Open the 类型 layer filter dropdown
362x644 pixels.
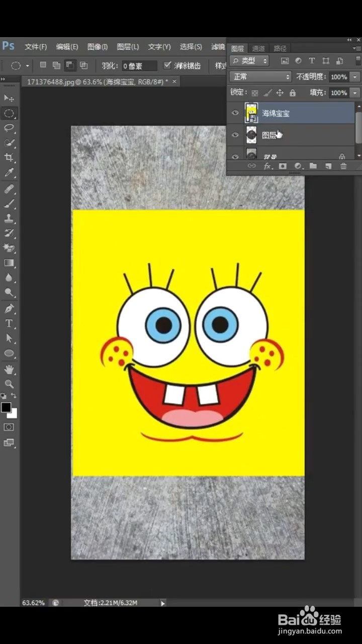tap(249, 61)
